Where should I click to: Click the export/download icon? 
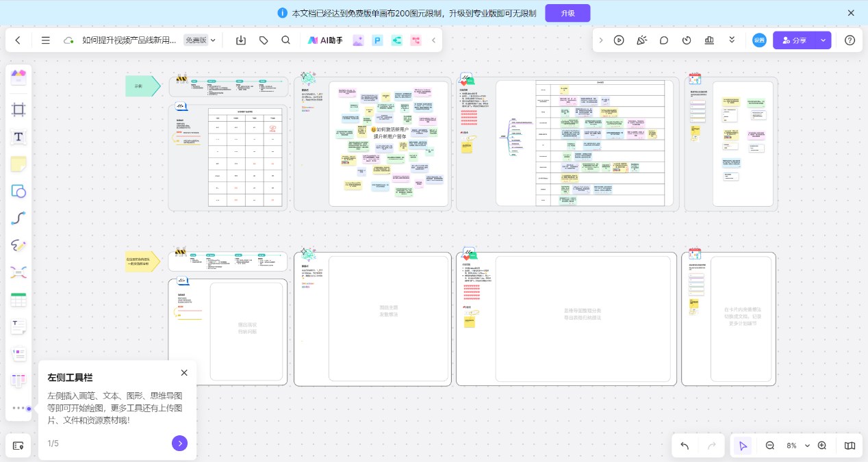(x=241, y=40)
